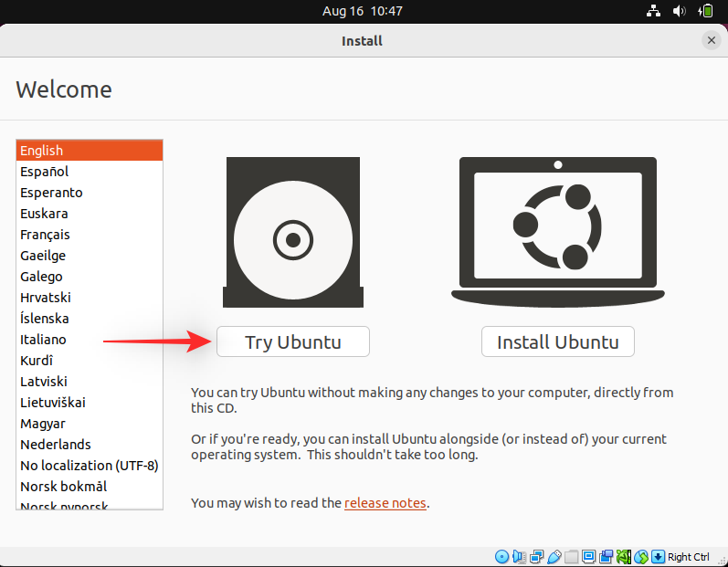Click the VirtualBox network adapters icon
The height and width of the screenshot is (567, 728).
pos(536,556)
